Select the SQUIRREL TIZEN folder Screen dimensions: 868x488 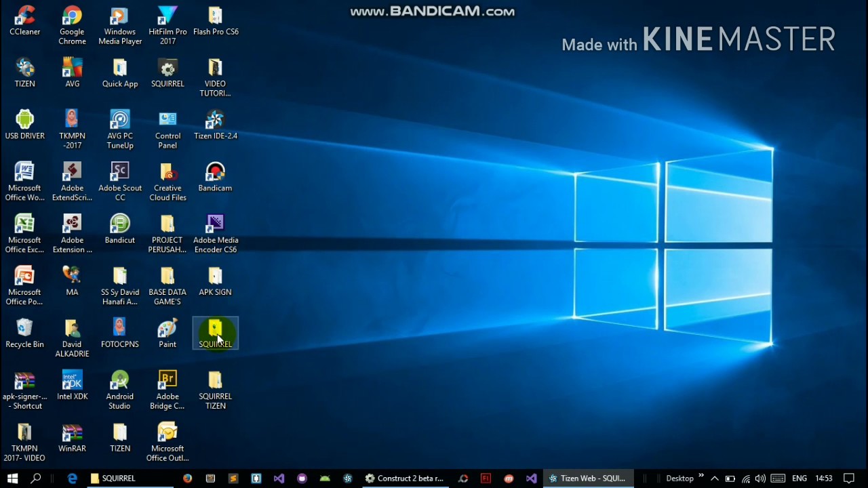click(x=216, y=390)
